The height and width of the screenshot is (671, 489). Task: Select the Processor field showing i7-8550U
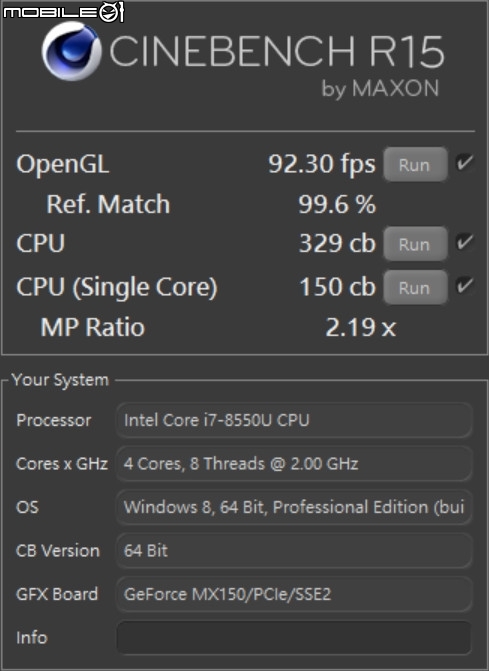point(294,420)
